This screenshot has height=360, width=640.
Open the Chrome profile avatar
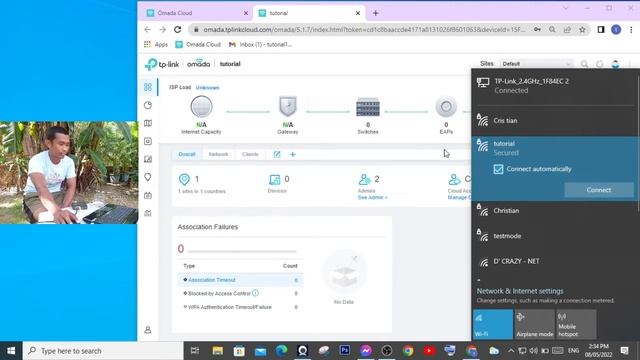[x=616, y=29]
